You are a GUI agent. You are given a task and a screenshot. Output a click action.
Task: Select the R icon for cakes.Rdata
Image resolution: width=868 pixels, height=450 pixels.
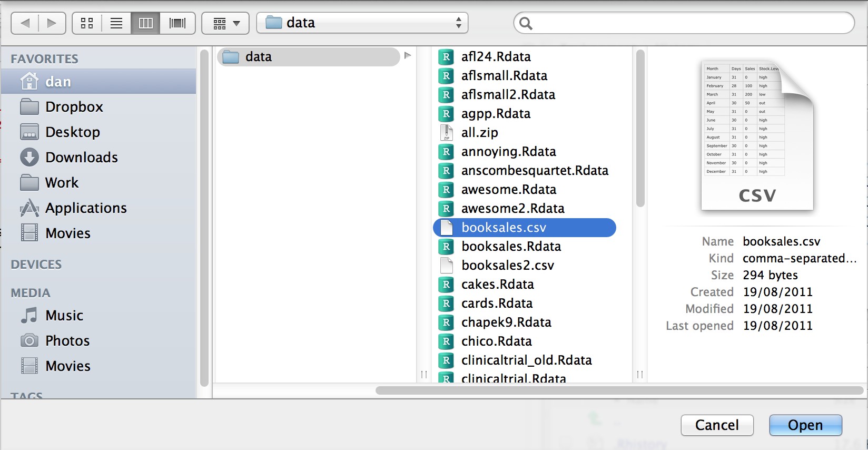[447, 285]
